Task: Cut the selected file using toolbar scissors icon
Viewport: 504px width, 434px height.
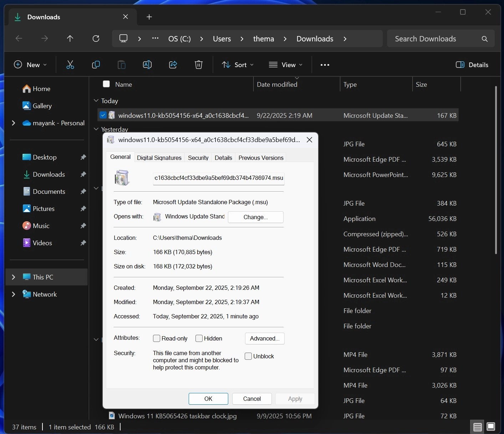Action: click(70, 65)
